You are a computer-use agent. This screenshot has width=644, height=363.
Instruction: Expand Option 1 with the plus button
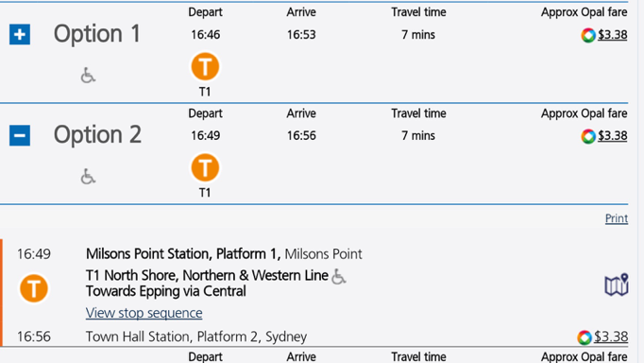(x=20, y=35)
